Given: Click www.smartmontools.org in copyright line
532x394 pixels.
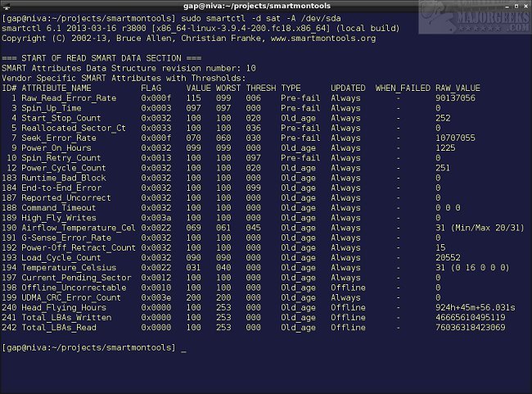Looking at the screenshot, I should point(323,38).
